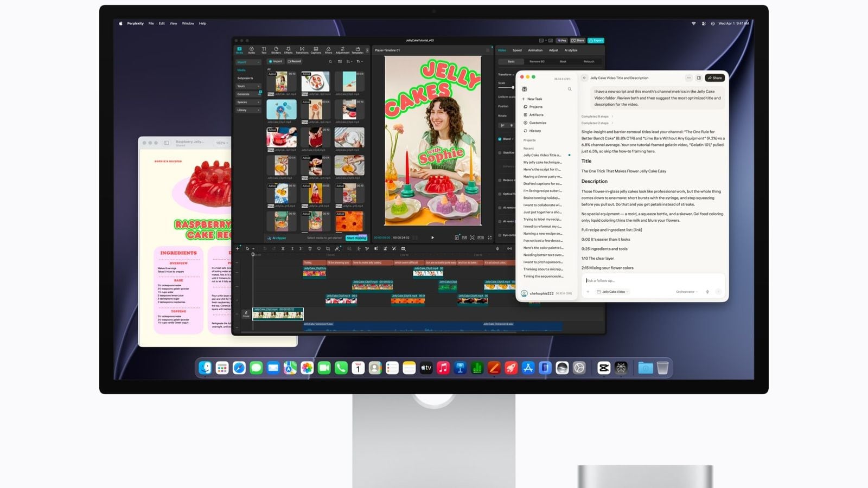Screen dimensions: 868x488
Task: Click Share button in Perplexity window
Action: pos(715,78)
